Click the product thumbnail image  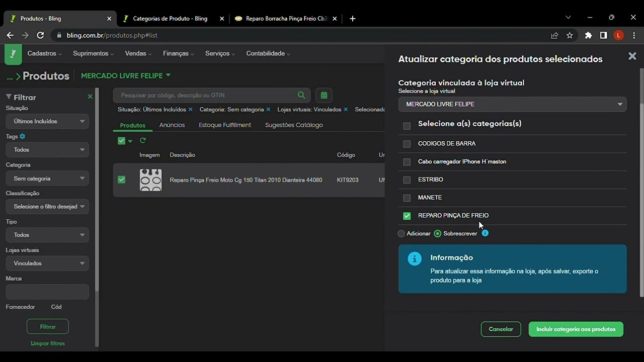pyautogui.click(x=150, y=179)
